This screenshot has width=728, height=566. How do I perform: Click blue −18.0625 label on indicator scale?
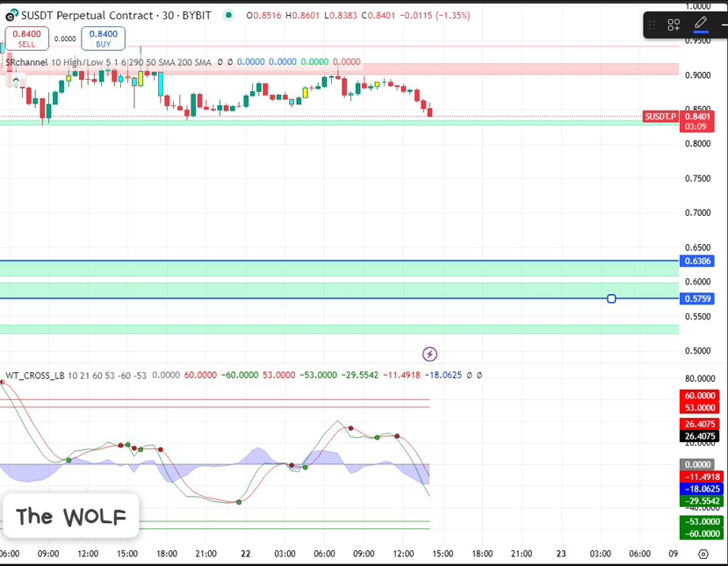click(700, 489)
